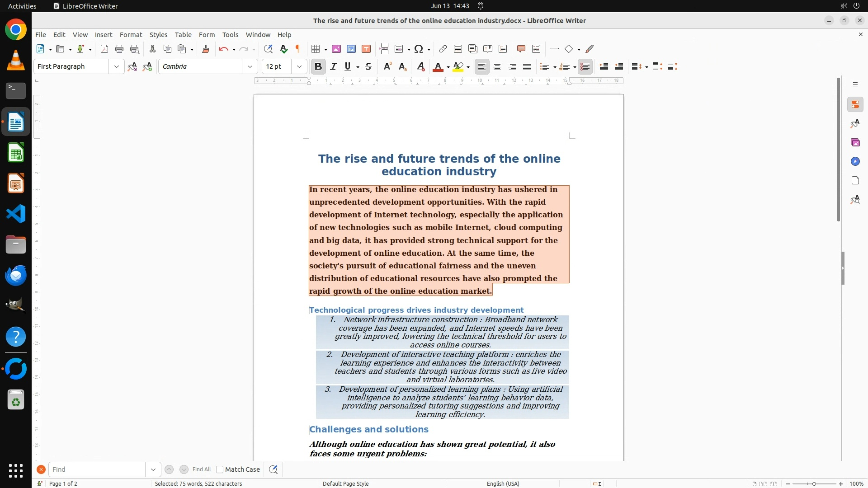Insert hyperlink using toolbar icon
The width and height of the screenshot is (868, 488).
tap(443, 49)
